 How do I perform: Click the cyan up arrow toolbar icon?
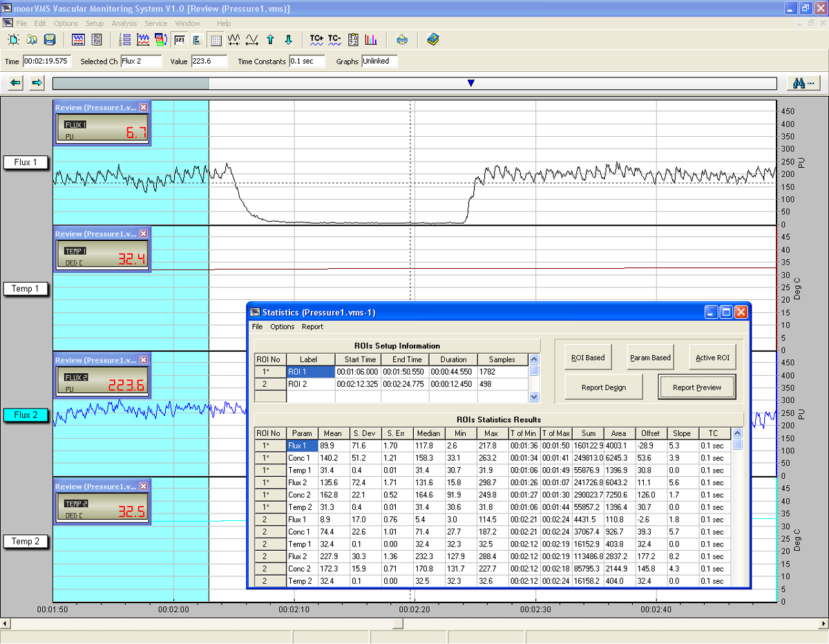(270, 39)
